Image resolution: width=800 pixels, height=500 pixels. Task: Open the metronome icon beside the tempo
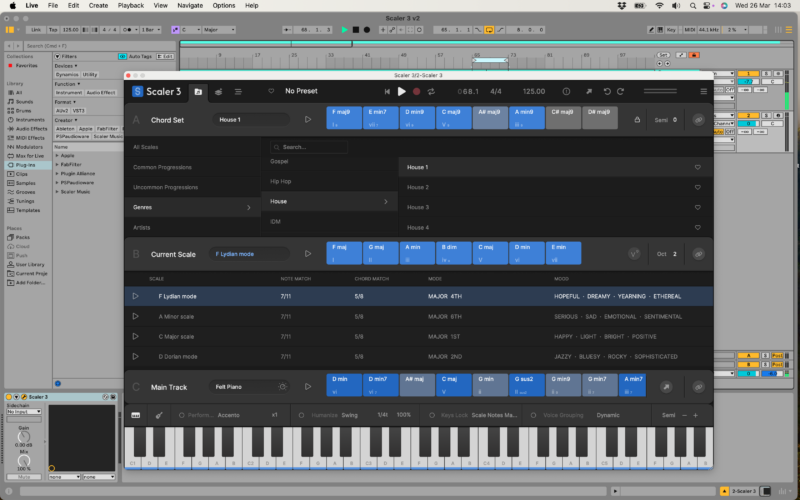point(566,91)
